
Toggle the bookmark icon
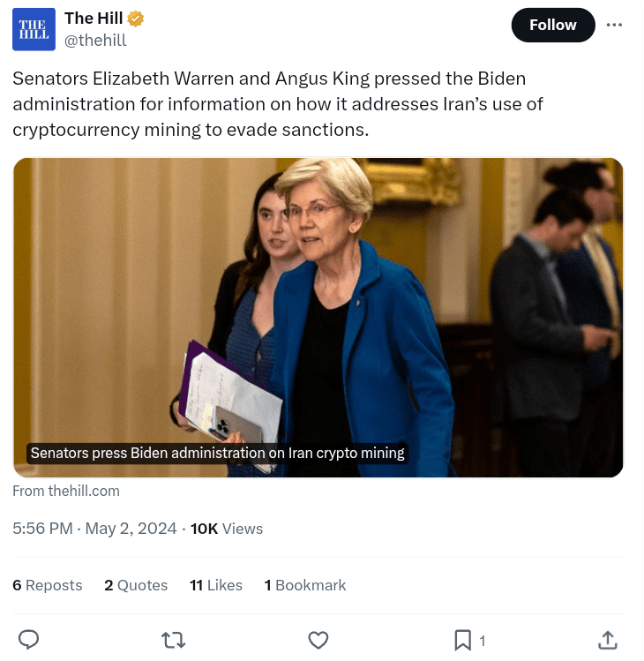click(x=462, y=640)
